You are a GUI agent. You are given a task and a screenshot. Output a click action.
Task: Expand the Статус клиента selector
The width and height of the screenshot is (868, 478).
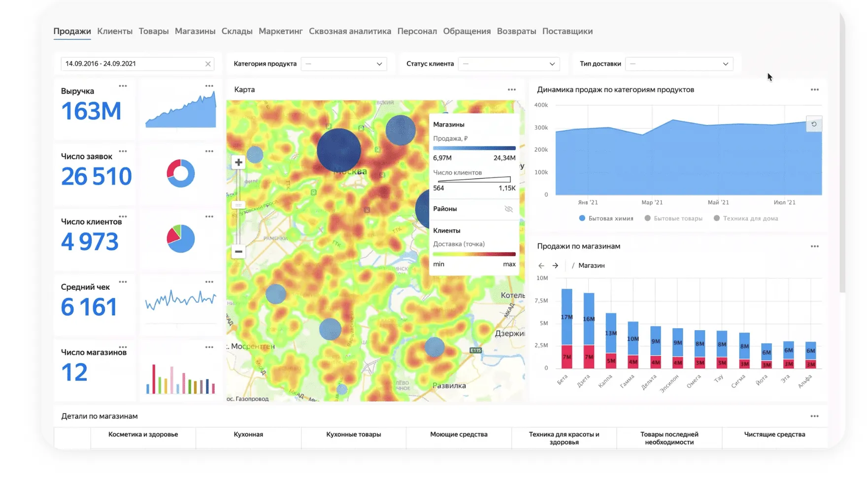point(551,64)
